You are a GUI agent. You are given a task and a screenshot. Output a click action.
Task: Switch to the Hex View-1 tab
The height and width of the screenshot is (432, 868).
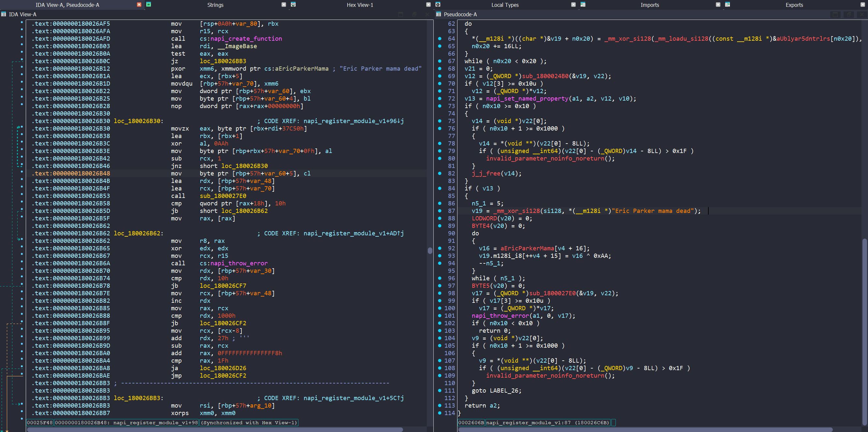(359, 5)
